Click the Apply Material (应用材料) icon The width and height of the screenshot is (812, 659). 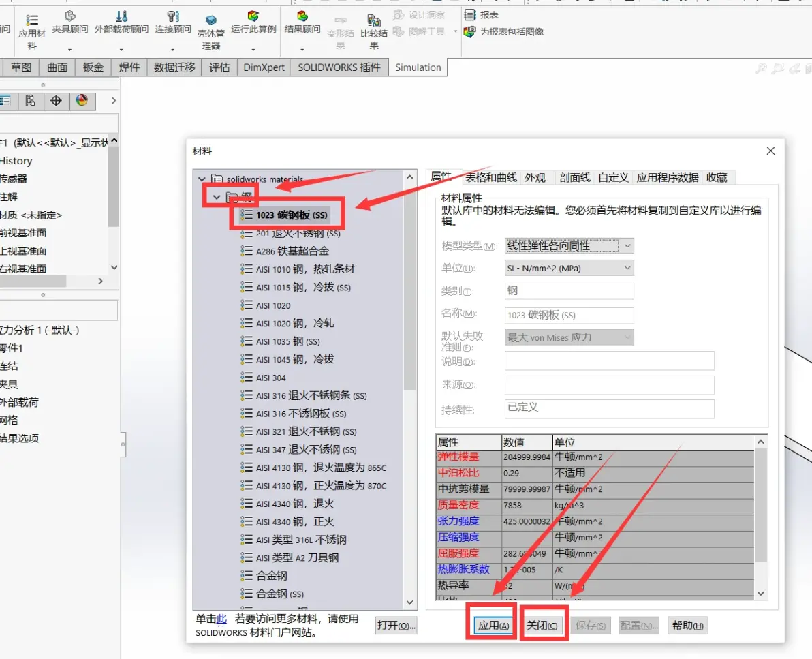32,20
